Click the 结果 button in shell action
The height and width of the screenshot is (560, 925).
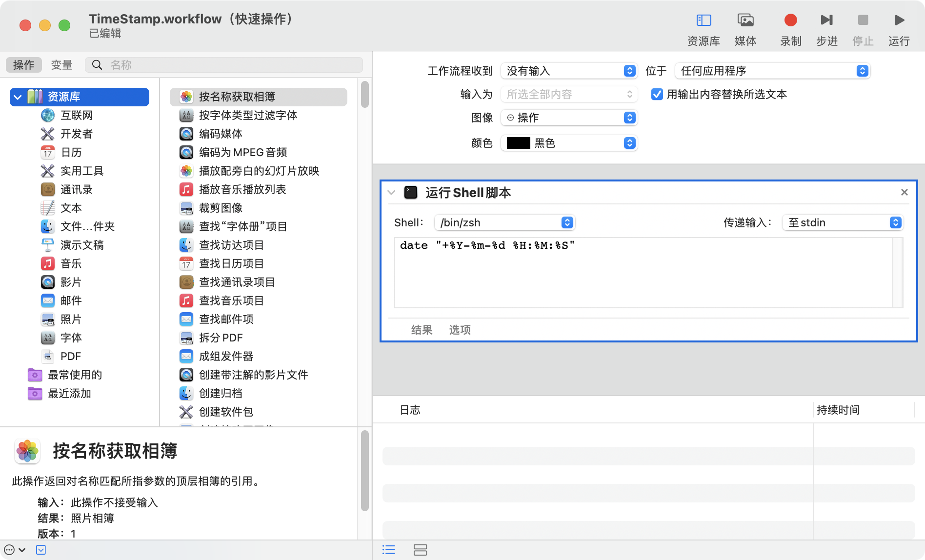(421, 330)
